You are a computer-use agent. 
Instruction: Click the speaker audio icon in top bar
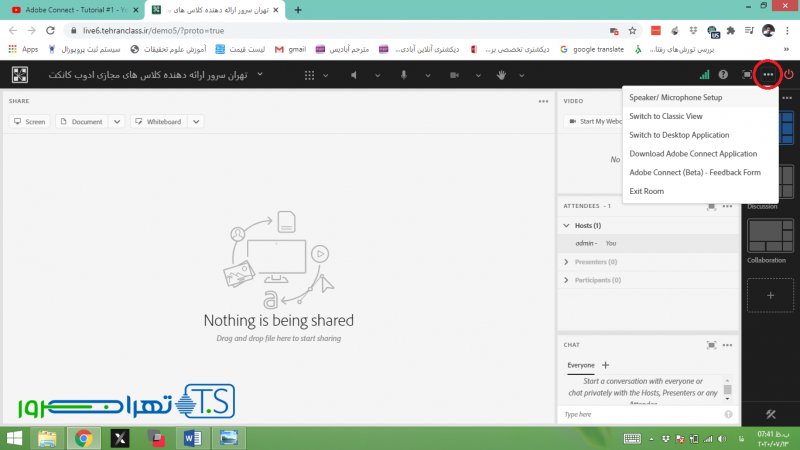click(355, 75)
